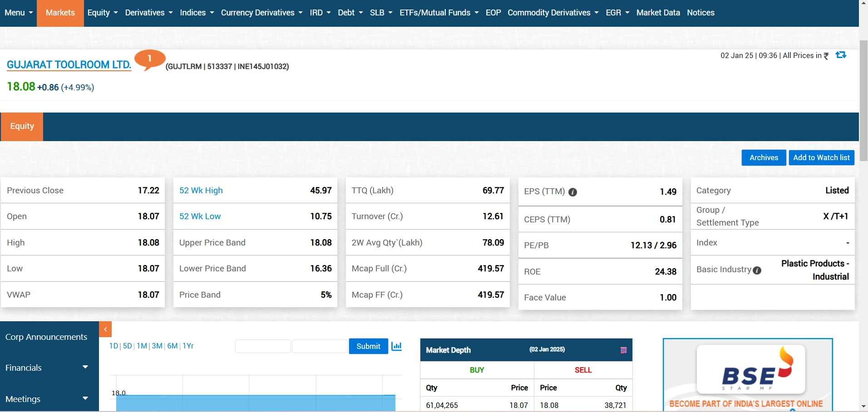Open the chart view icon beside Submit
This screenshot has height=412, width=868.
point(396,346)
